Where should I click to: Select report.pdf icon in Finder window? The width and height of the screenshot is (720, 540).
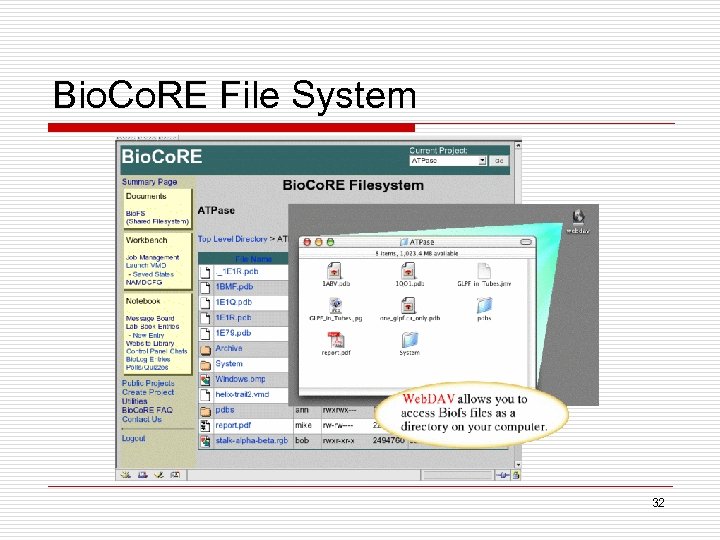coord(336,340)
